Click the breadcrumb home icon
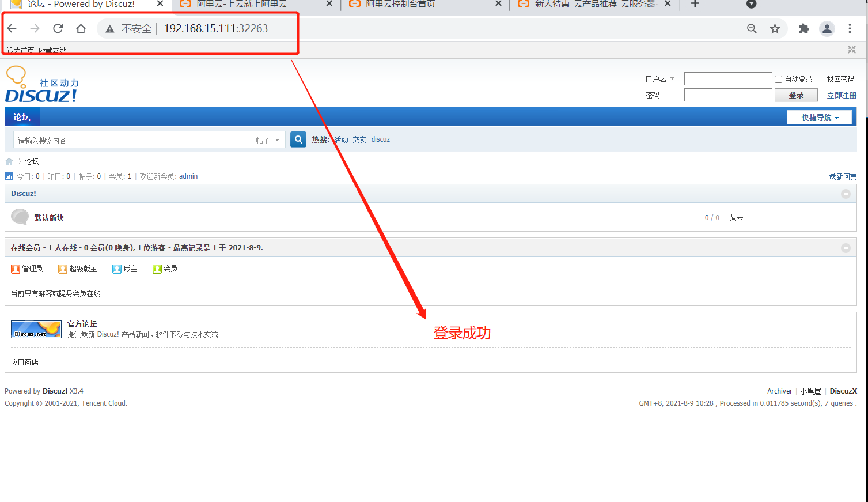The height and width of the screenshot is (502, 868). pos(9,161)
